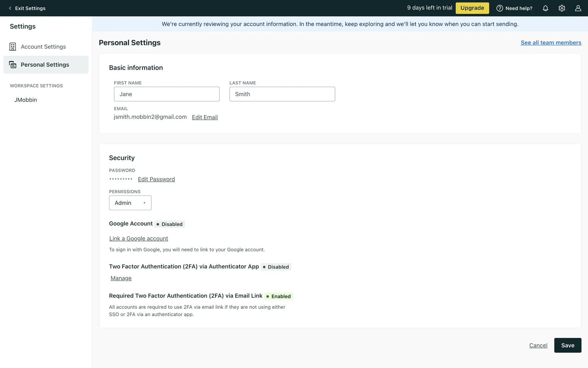Image resolution: width=588 pixels, height=368 pixels.
Task: Click the Cancel link
Action: pyautogui.click(x=538, y=345)
